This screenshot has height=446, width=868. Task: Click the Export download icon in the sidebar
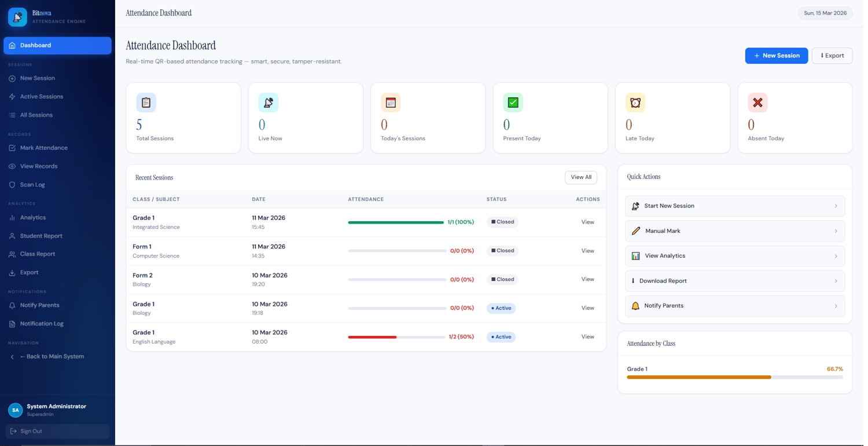[x=12, y=273]
